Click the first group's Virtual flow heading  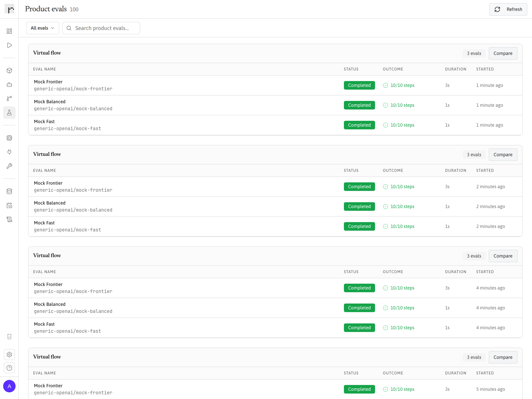[x=47, y=53]
